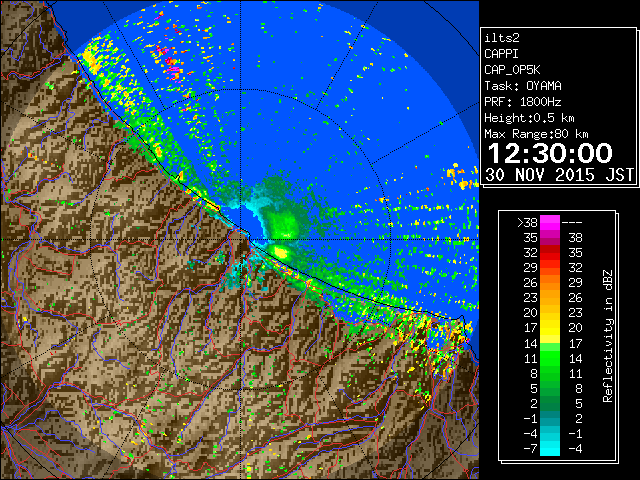The image size is (640, 480).
Task: Click the 12:30:00 timestamp
Action: [550, 153]
